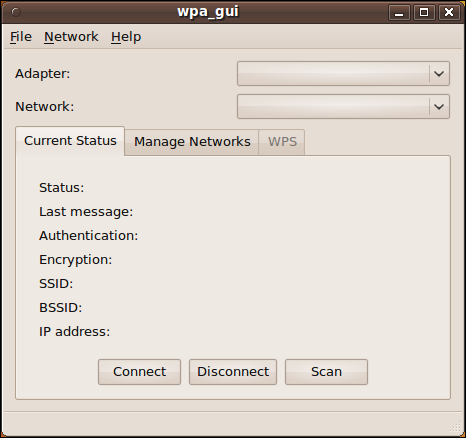The image size is (466, 438).
Task: Switch to the Current Status tab
Action: coord(70,141)
